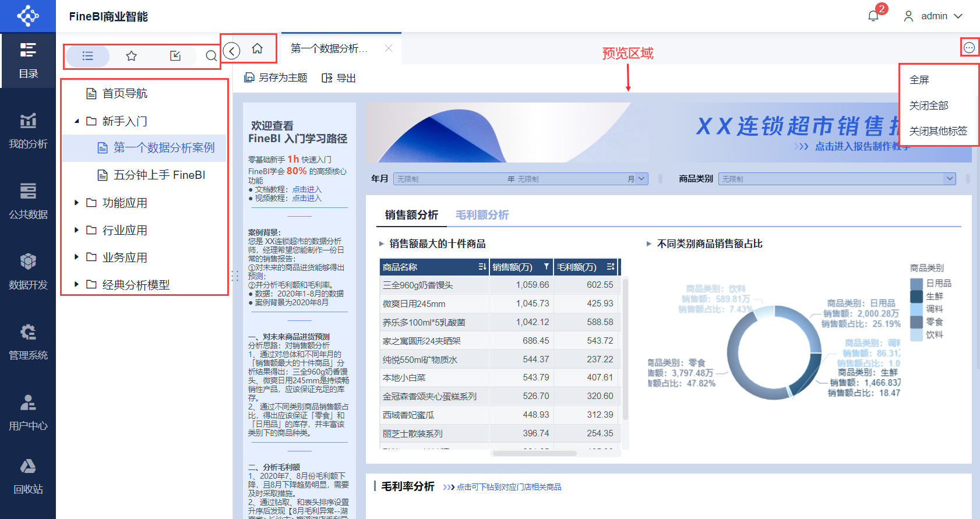The image size is (980, 519).
Task: Go to 我的分析 in the sidebar
Action: (x=28, y=131)
